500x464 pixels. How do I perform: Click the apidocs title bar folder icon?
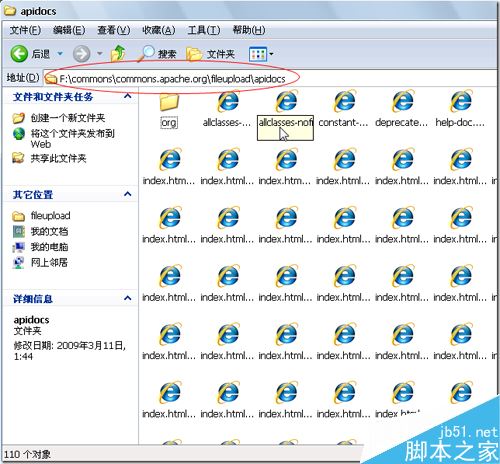[x=10, y=11]
